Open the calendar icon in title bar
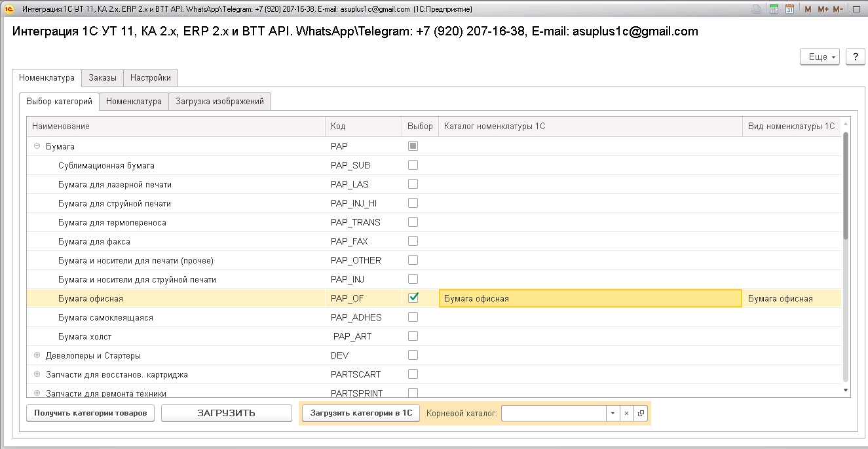Viewport: 868px width, 449px height. (x=789, y=9)
